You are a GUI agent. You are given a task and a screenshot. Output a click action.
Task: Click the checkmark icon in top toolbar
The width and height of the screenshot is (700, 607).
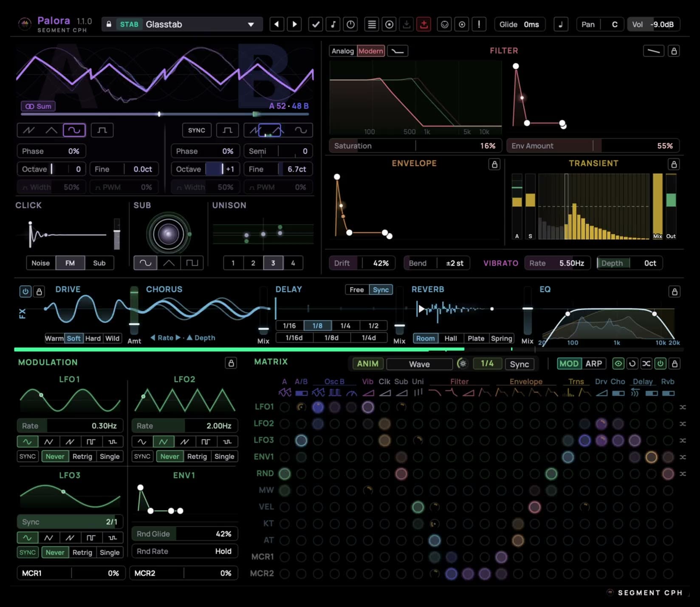click(316, 24)
